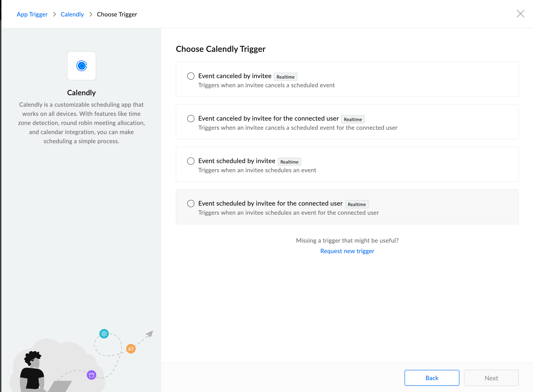This screenshot has height=392, width=533.
Task: Click the paper plane arrow icon
Action: pyautogui.click(x=149, y=334)
